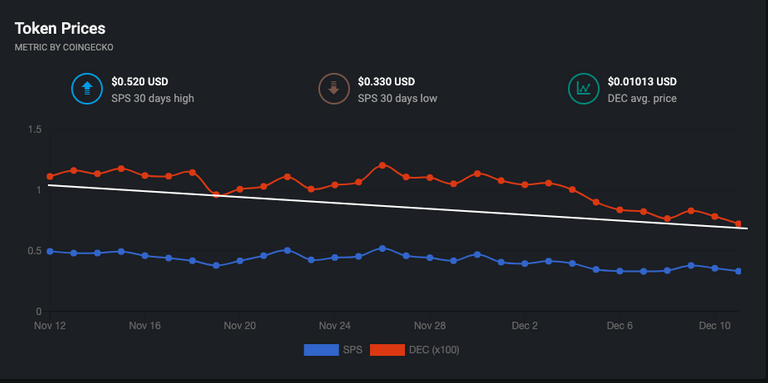The width and height of the screenshot is (768, 383).
Task: Select the first DEC data point on Nov 12
Action: pos(50,176)
